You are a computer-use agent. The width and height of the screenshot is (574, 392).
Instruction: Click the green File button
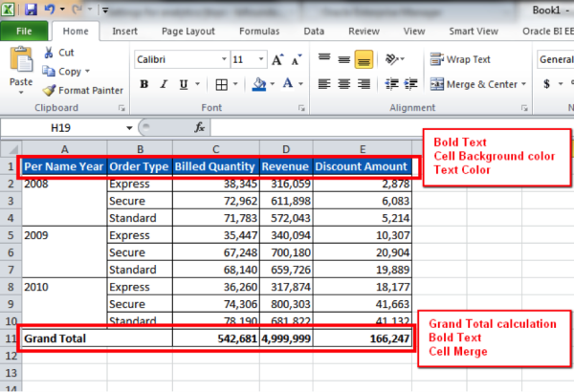pos(25,31)
